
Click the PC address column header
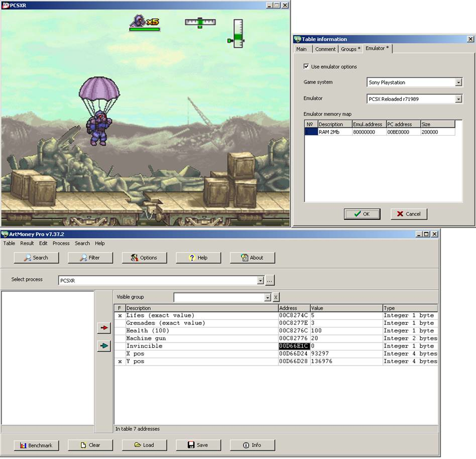404,124
